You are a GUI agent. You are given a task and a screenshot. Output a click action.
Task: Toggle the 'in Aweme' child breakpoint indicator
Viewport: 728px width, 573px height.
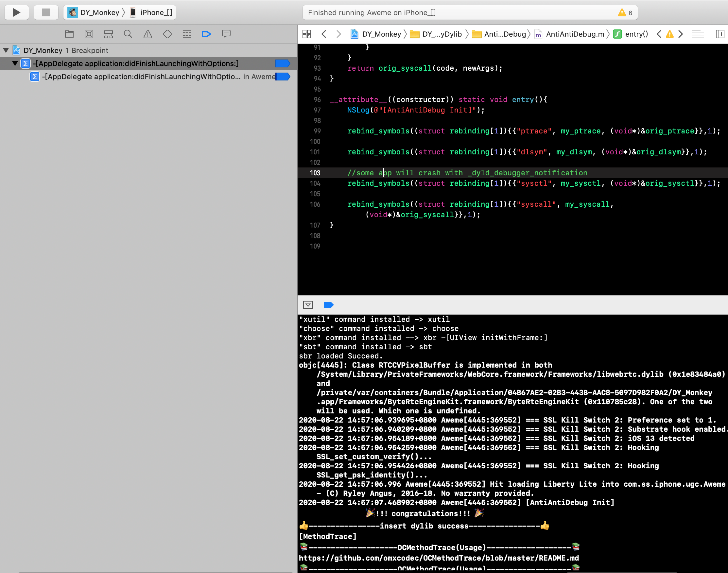pos(283,77)
